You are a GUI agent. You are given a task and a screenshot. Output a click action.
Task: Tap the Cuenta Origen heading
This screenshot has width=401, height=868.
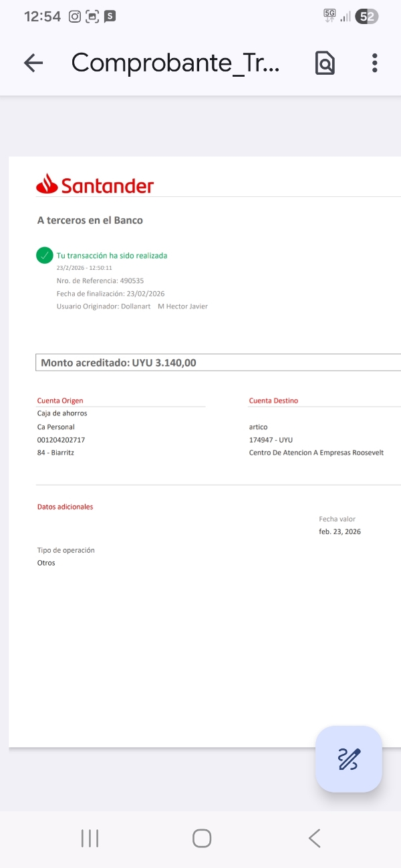click(x=60, y=401)
